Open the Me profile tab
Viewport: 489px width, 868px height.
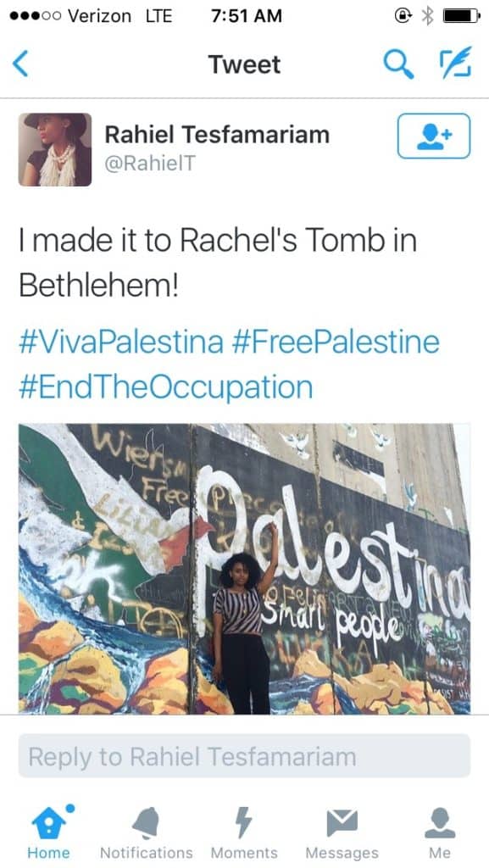(440, 832)
